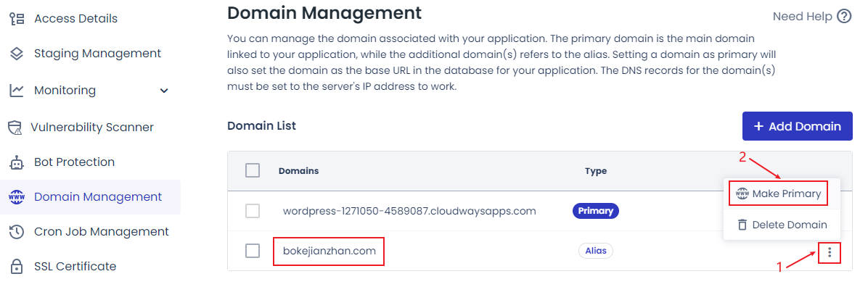Open Cron Job Management clock icon
Viewport: 868px width, 287px height.
click(x=17, y=232)
